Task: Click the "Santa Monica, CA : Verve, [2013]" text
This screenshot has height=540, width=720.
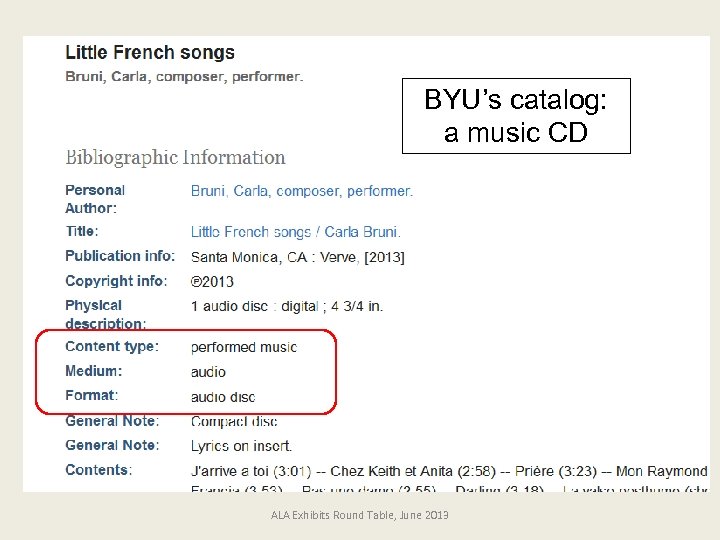Action: pyautogui.click(x=297, y=257)
